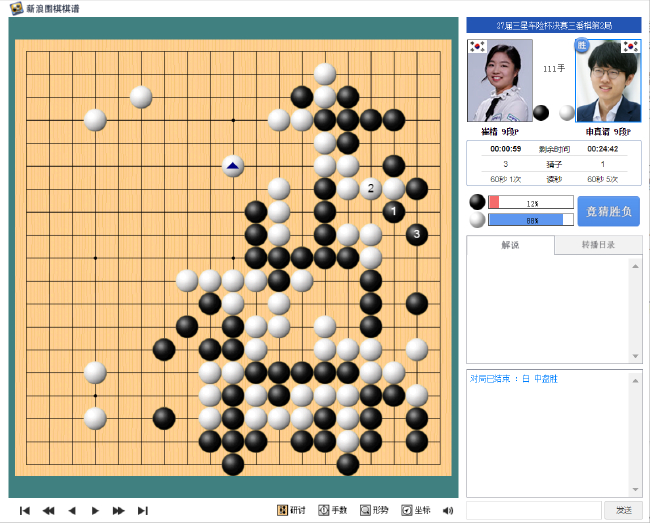This screenshot has height=523, width=650.
Task: Click the black stone icon beside the players' photos
Action: point(541,113)
